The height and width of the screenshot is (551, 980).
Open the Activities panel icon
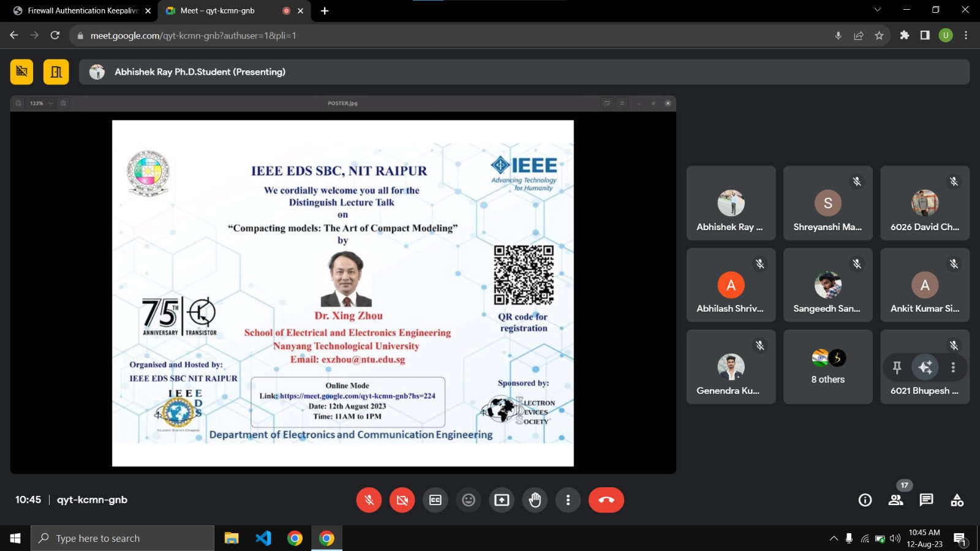tap(957, 500)
